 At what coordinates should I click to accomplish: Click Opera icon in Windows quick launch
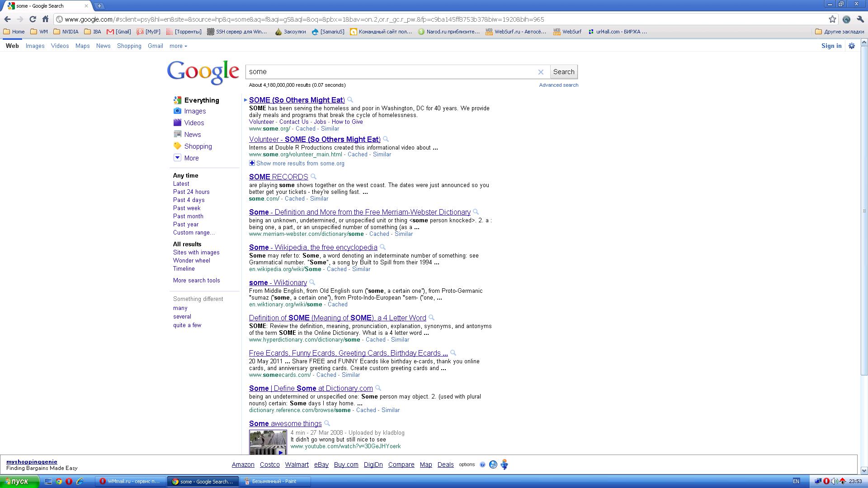(x=69, y=481)
